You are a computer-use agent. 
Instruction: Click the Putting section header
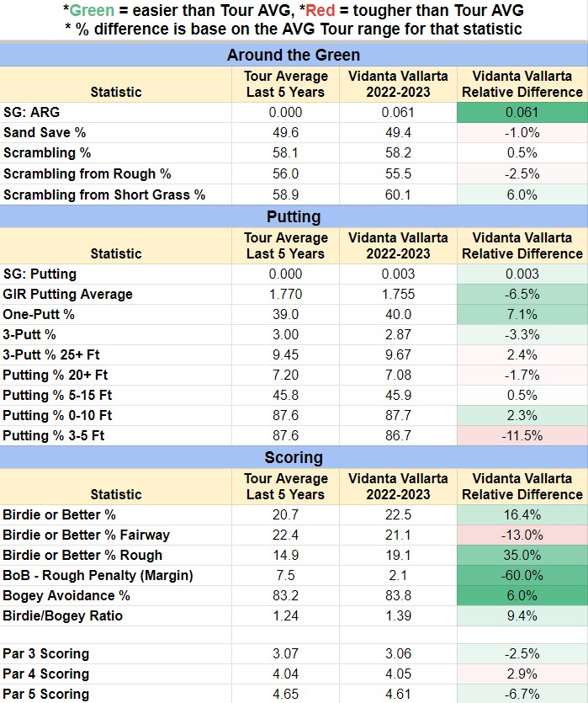point(294,216)
